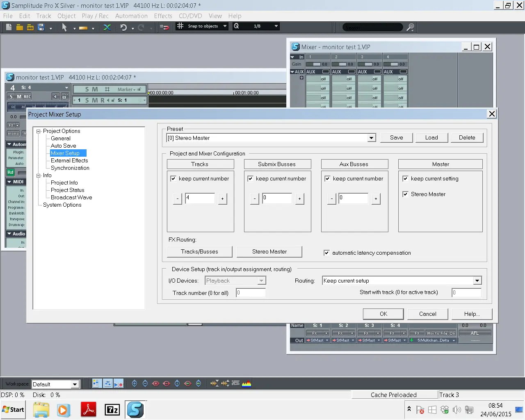Open the Preset Stereo Master dropdown

coord(371,138)
